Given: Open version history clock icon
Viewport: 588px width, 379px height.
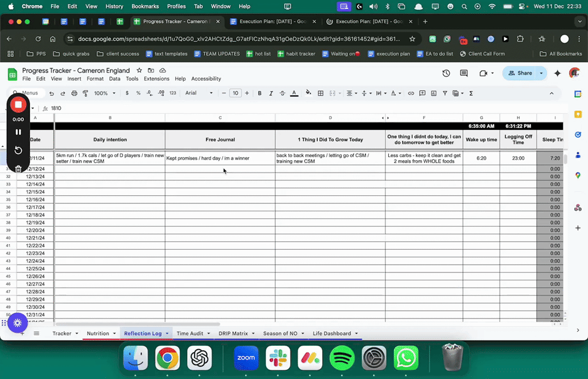Looking at the screenshot, I should [446, 74].
